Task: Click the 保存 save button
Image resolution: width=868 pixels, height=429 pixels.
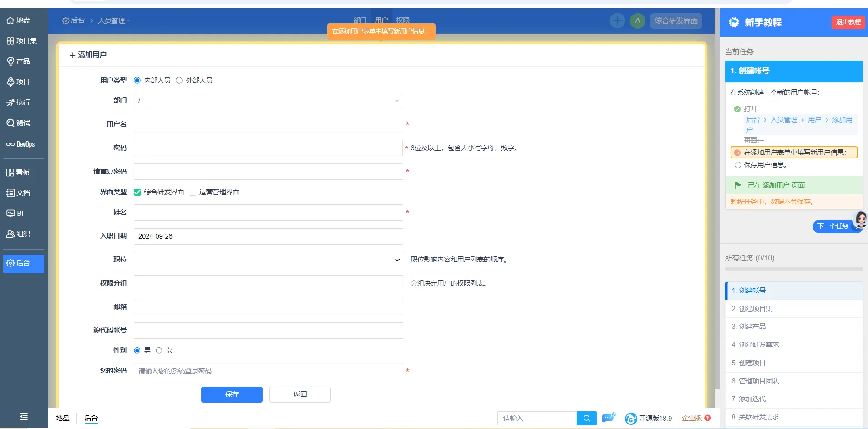Action: point(232,394)
